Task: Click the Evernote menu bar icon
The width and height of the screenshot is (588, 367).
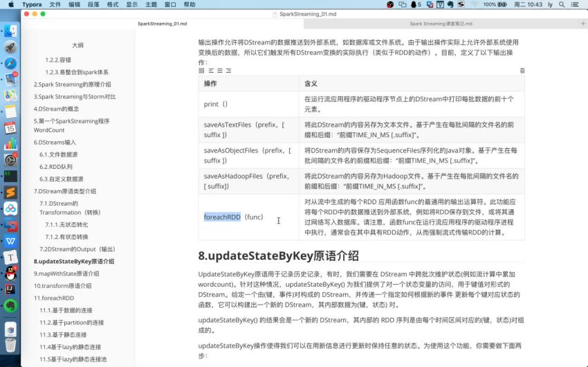Action: pyautogui.click(x=450, y=5)
